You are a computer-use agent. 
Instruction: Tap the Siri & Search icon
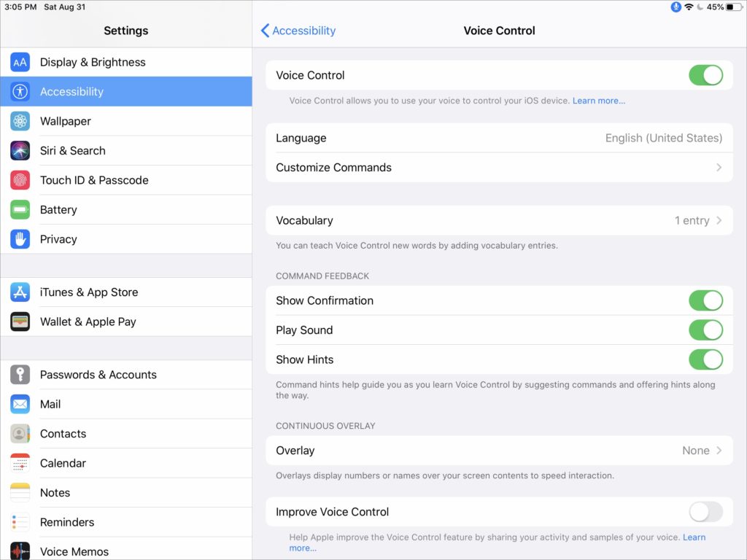(20, 151)
